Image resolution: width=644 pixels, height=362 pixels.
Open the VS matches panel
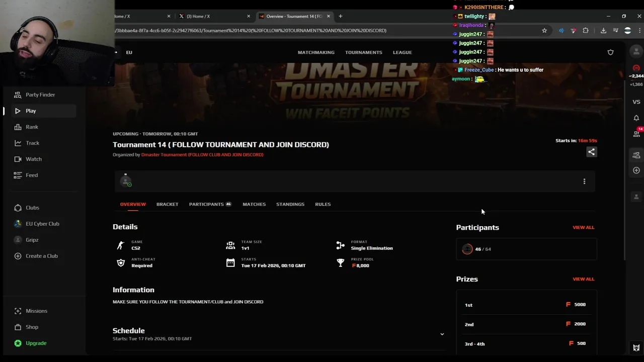(x=636, y=102)
